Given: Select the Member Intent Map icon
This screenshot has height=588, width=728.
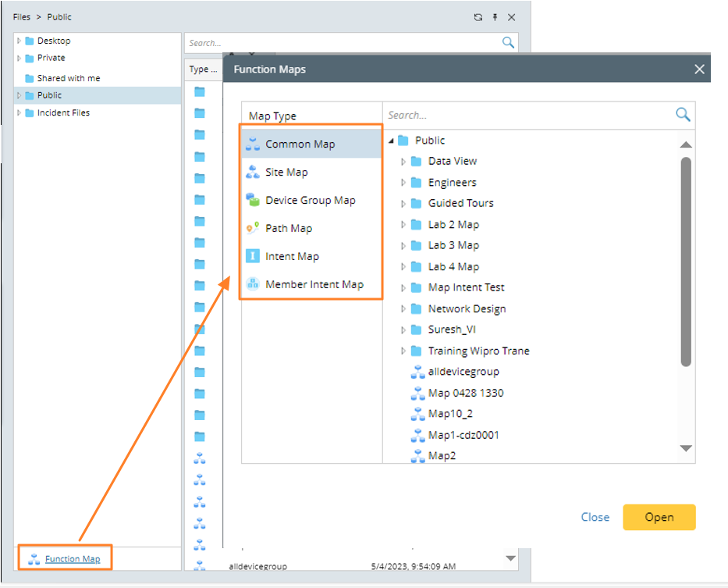Looking at the screenshot, I should pyautogui.click(x=252, y=284).
